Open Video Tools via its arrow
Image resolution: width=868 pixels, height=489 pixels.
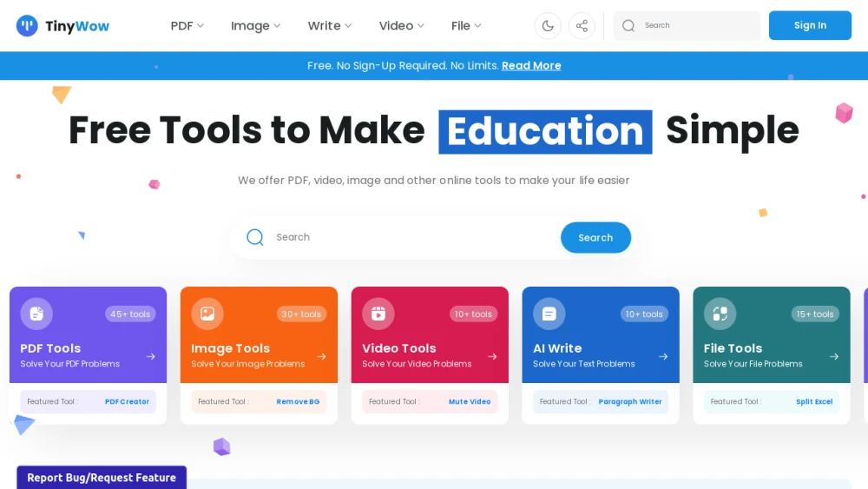tap(492, 357)
